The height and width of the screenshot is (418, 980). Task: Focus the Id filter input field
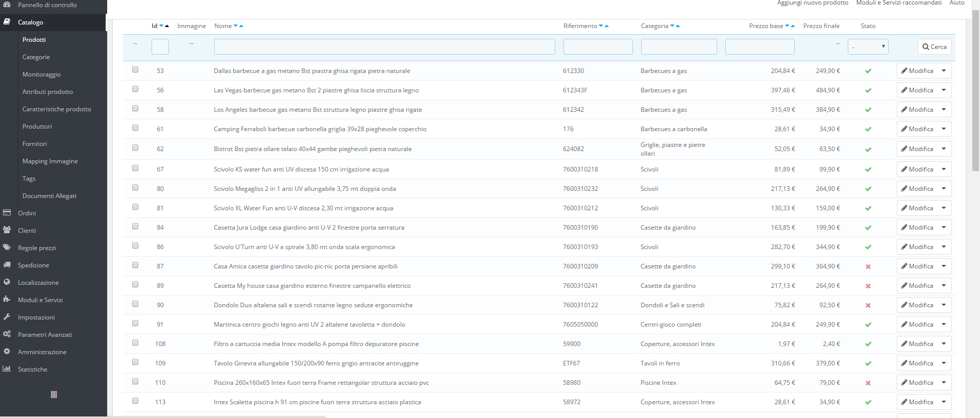(160, 47)
